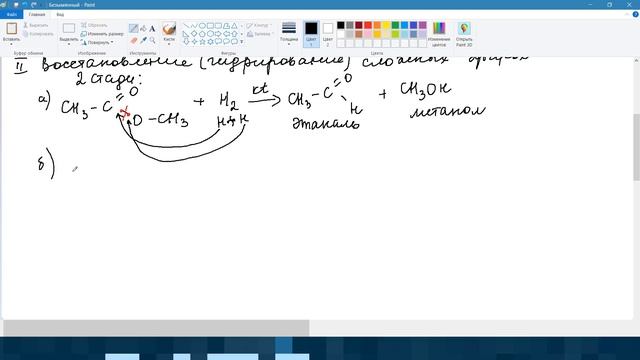Pick the light blue color swatch
Image resolution: width=640 pixels, height=360 pixels.
pyautogui.click(x=404, y=25)
